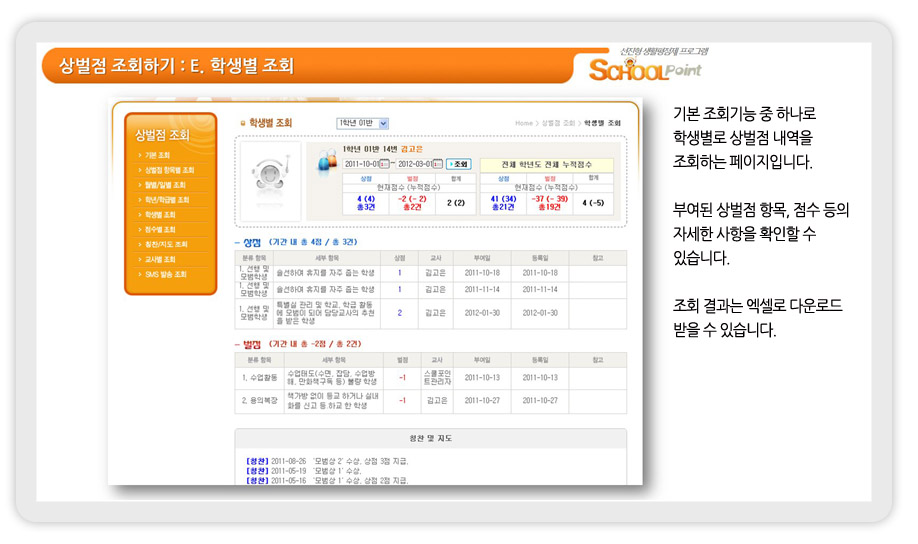
Task: Open 칭찬/지도 조회 from sidebar
Action: (165, 244)
